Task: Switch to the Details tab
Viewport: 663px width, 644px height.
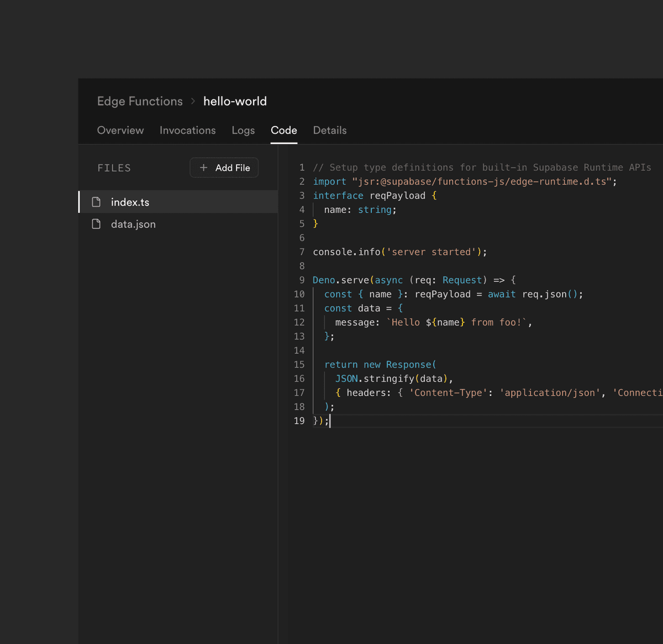Action: (329, 130)
